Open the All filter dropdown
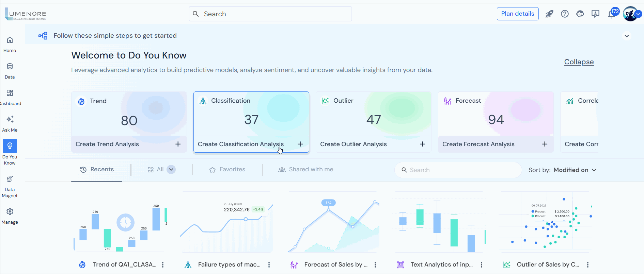This screenshot has height=274, width=644. tap(171, 170)
